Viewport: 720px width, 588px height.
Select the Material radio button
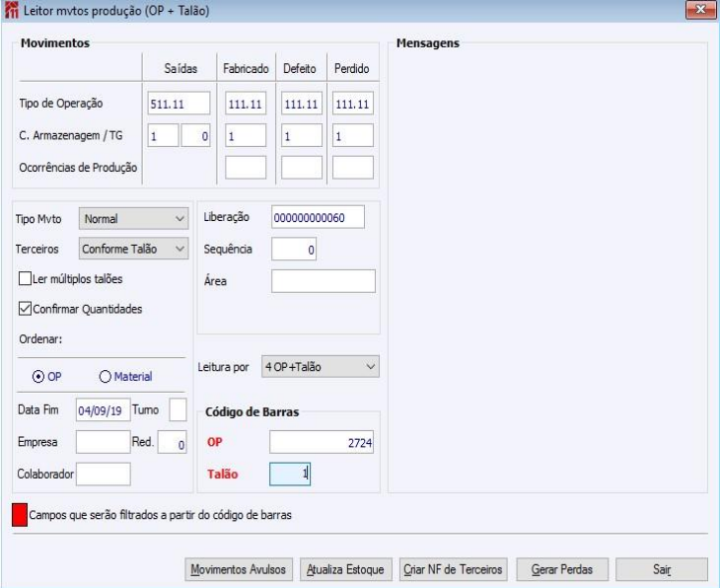(x=106, y=377)
